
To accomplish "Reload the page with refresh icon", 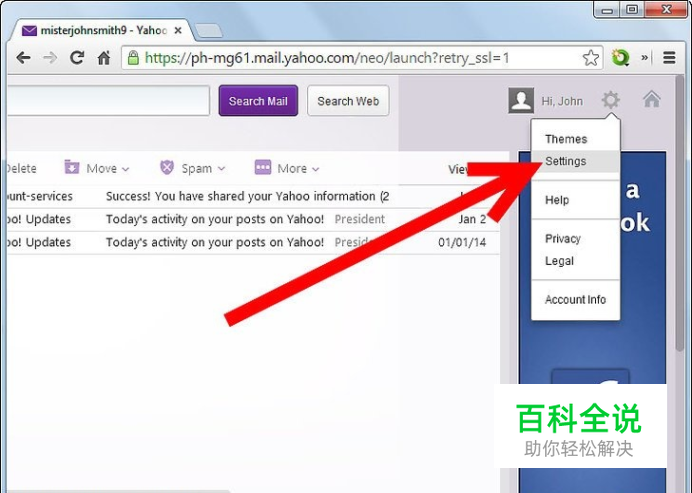I will coord(77,57).
